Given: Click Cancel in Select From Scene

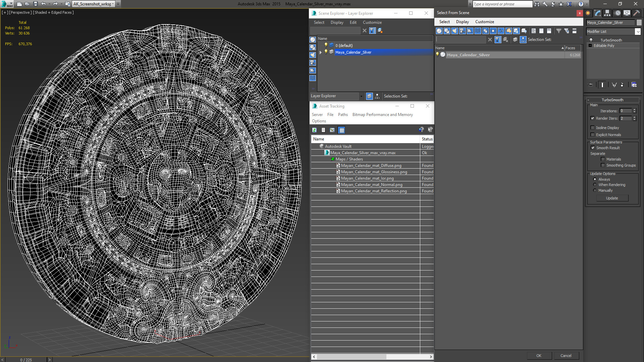Looking at the screenshot, I should [x=566, y=356].
